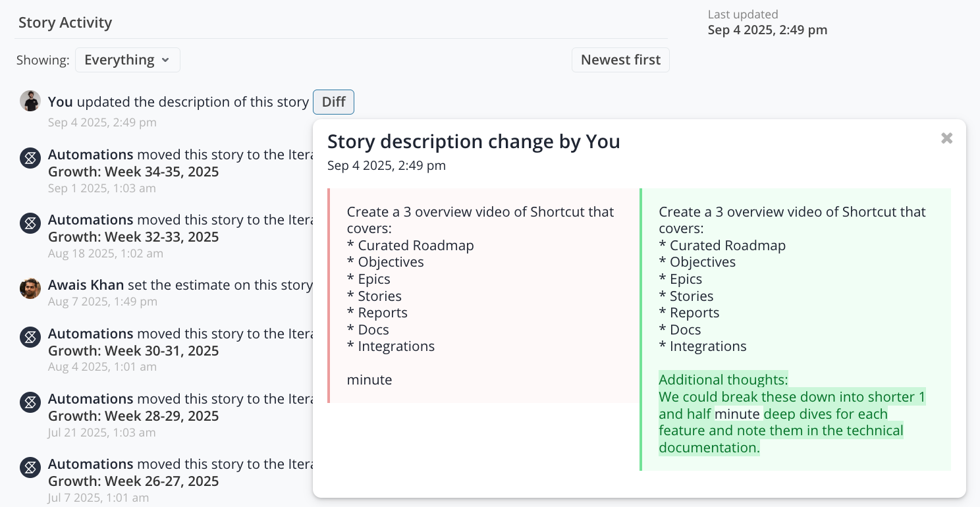Click the Awais Khan avatar photo
This screenshot has height=507, width=980.
click(x=30, y=288)
